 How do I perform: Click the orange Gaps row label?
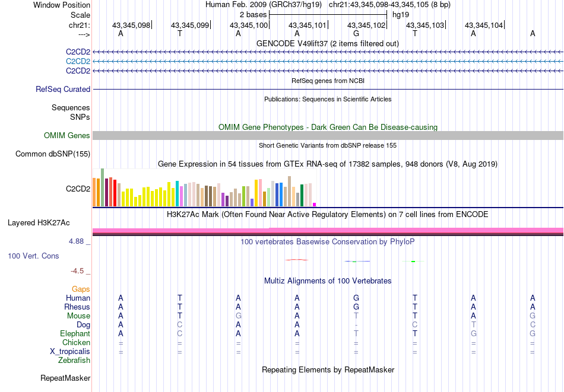[81, 289]
